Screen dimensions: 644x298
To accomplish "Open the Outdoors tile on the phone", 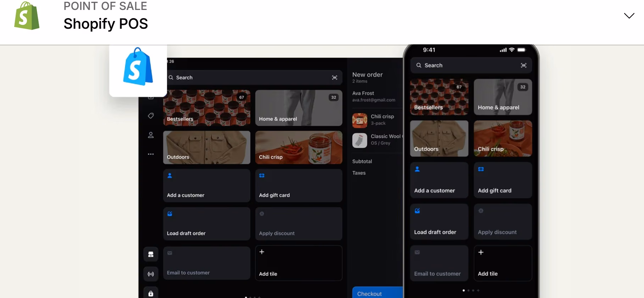I will 439,138.
